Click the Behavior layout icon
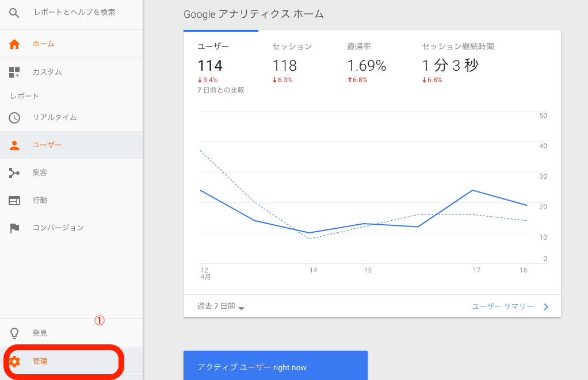 [14, 201]
